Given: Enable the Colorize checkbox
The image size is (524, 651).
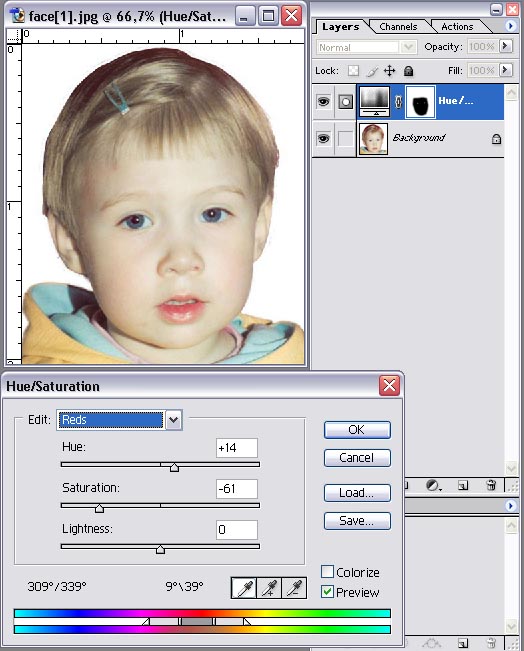Looking at the screenshot, I should 327,572.
